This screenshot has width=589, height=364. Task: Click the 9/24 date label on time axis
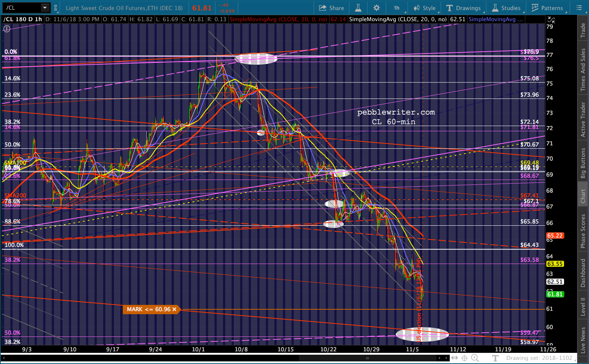(x=156, y=349)
